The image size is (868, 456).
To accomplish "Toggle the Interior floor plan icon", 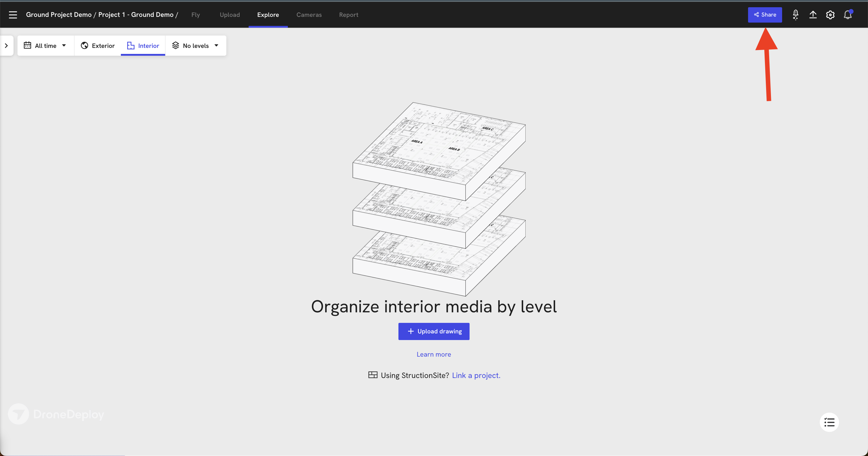I will tap(131, 45).
